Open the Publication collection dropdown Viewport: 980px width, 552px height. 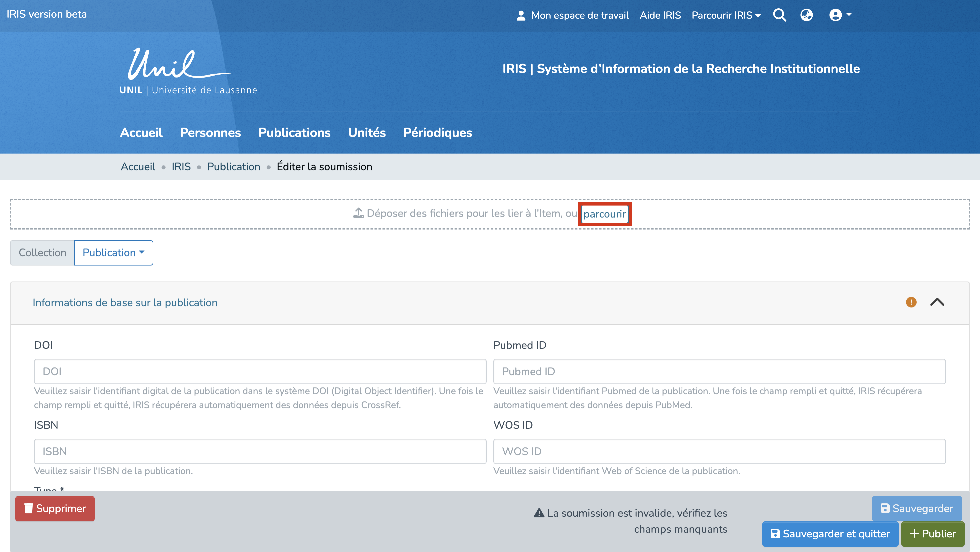pyautogui.click(x=113, y=253)
